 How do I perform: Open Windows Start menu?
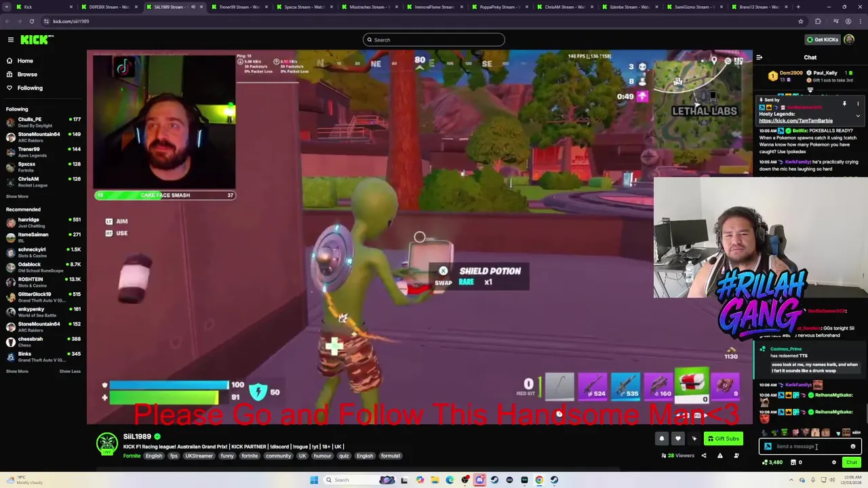[314, 480]
